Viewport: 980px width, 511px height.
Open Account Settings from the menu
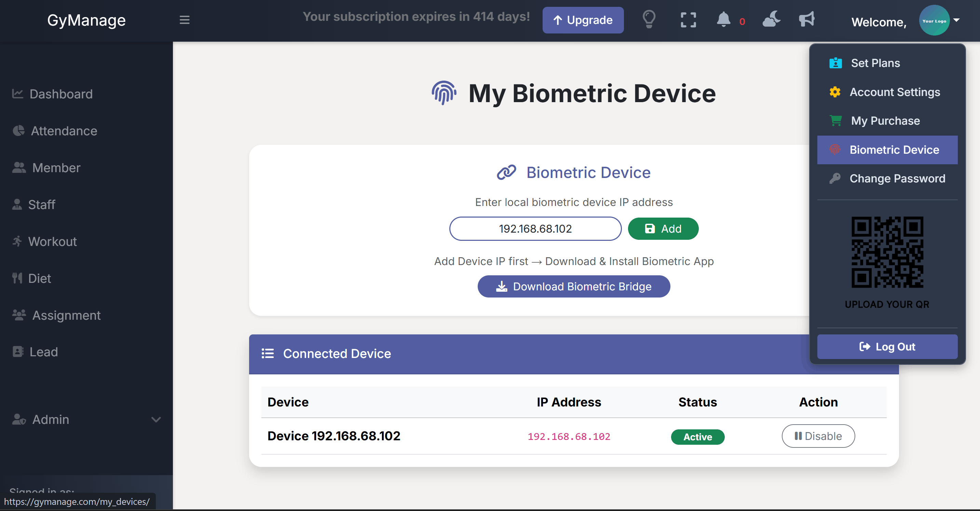(895, 92)
